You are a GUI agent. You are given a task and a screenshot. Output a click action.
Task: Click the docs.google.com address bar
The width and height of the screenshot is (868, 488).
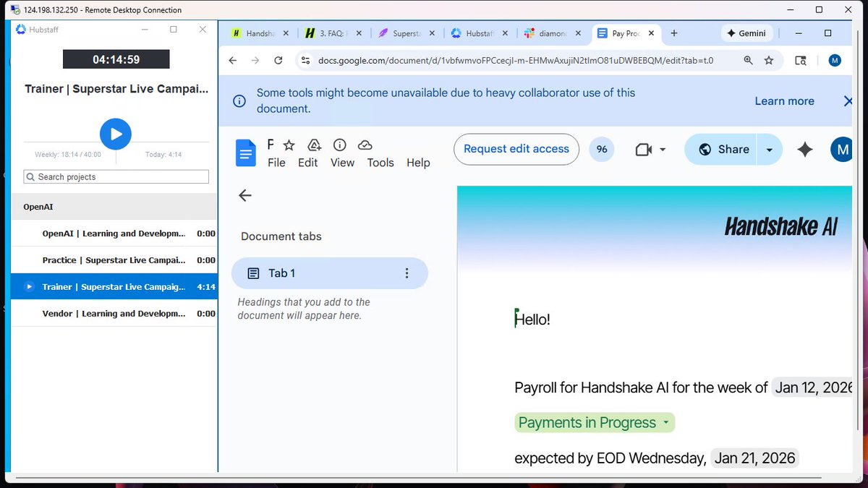(x=516, y=61)
